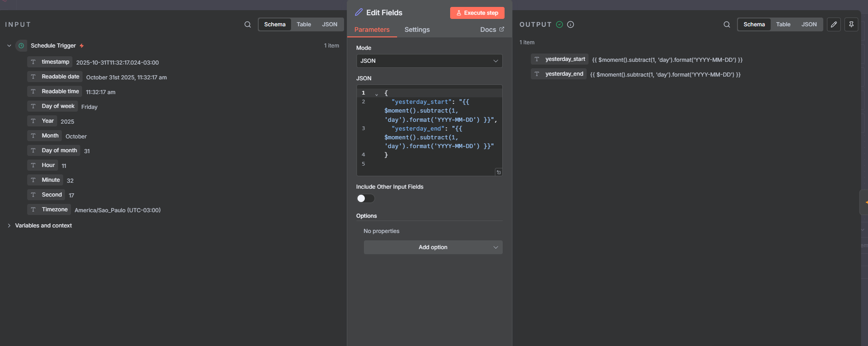Collapse the Schedule Trigger tree
Screen dimensions: 868x346
(9, 46)
